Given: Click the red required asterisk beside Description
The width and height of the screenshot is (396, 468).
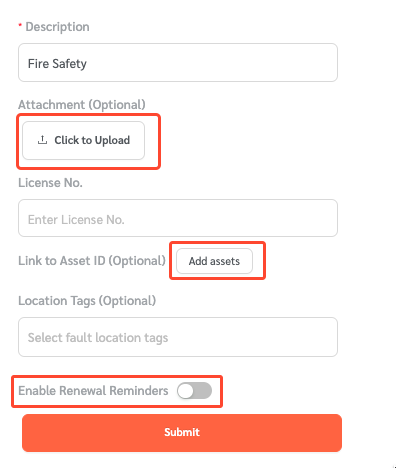Looking at the screenshot, I should 20,25.
